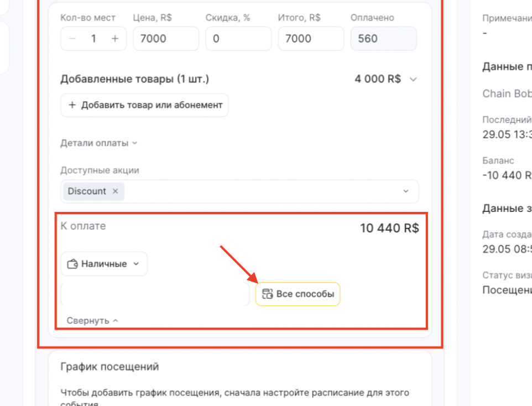Screen dimensions: 532x406
Task: Increase seat count with the plus icon
Action: [115, 39]
